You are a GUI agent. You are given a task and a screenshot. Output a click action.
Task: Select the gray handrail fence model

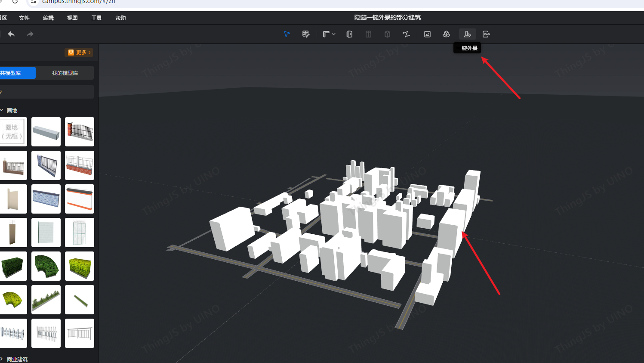[80, 333]
